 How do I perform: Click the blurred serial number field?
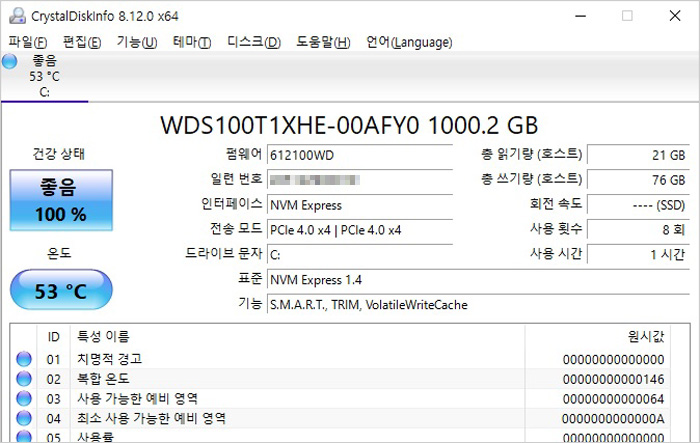click(360, 180)
